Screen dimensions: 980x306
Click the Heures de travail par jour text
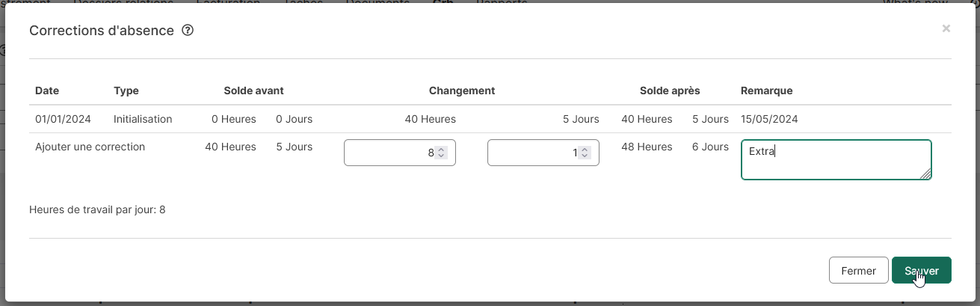pyautogui.click(x=97, y=209)
